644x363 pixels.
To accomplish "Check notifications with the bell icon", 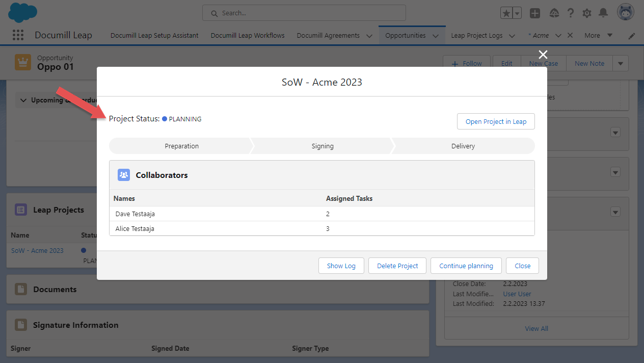I will (604, 13).
